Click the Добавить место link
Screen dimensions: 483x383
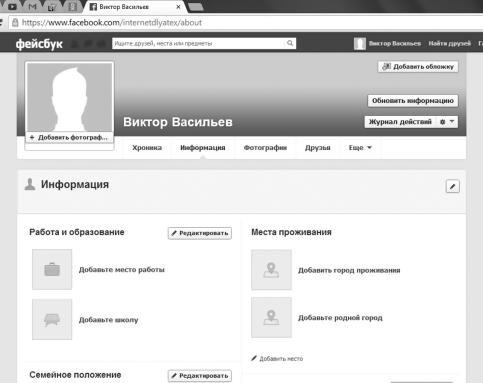(x=277, y=359)
